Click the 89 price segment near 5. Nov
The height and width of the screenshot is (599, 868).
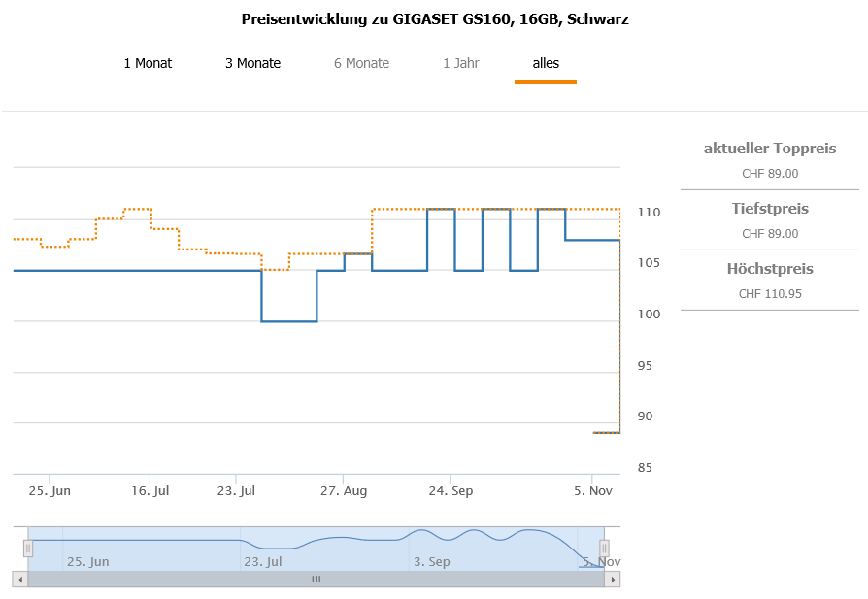[x=606, y=432]
